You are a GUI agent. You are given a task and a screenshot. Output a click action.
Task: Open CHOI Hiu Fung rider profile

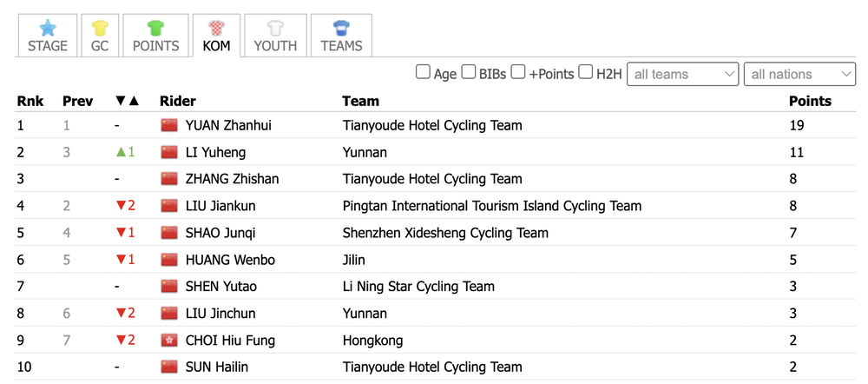pos(230,341)
